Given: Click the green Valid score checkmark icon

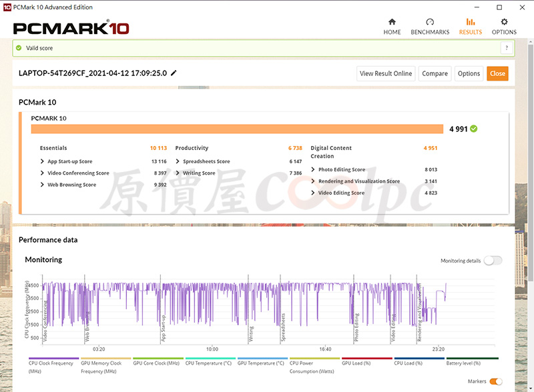Looking at the screenshot, I should click(x=19, y=48).
